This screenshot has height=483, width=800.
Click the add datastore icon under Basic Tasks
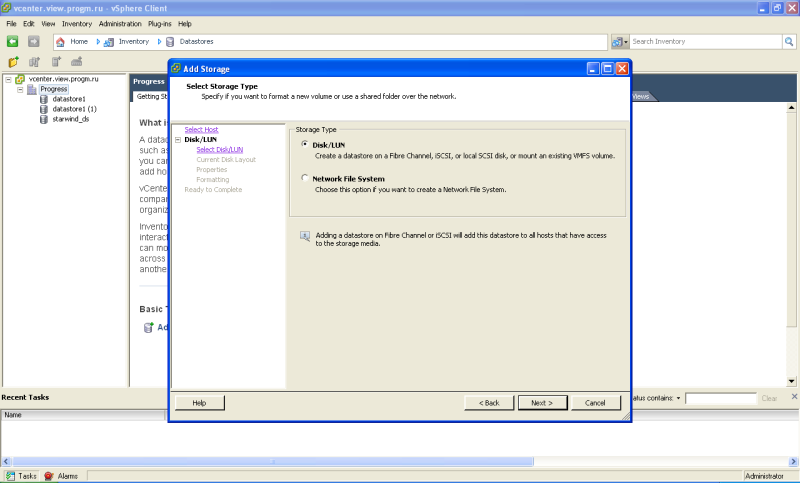point(148,327)
